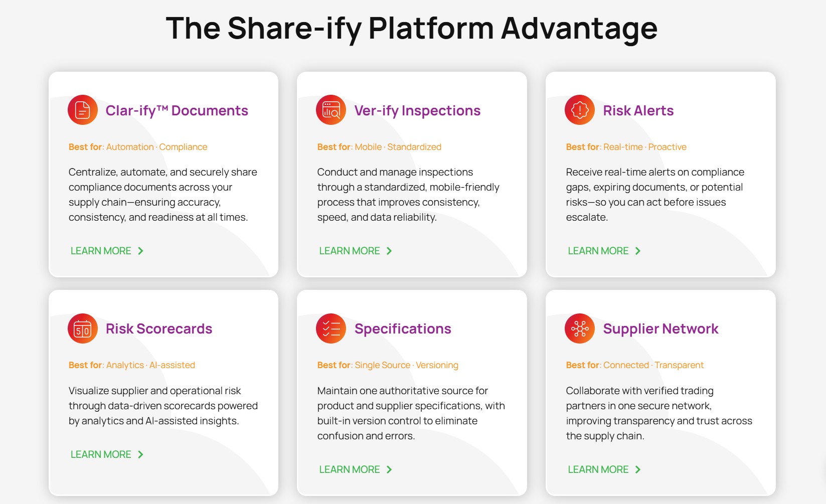
Task: Select the Ver-ify Inspections heading
Action: pyautogui.click(x=417, y=110)
